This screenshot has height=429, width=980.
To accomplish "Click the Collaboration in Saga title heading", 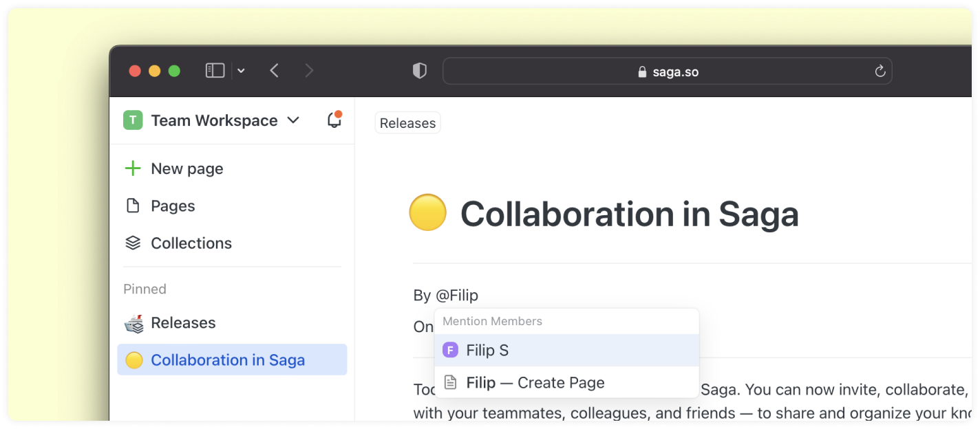I will pyautogui.click(x=629, y=214).
